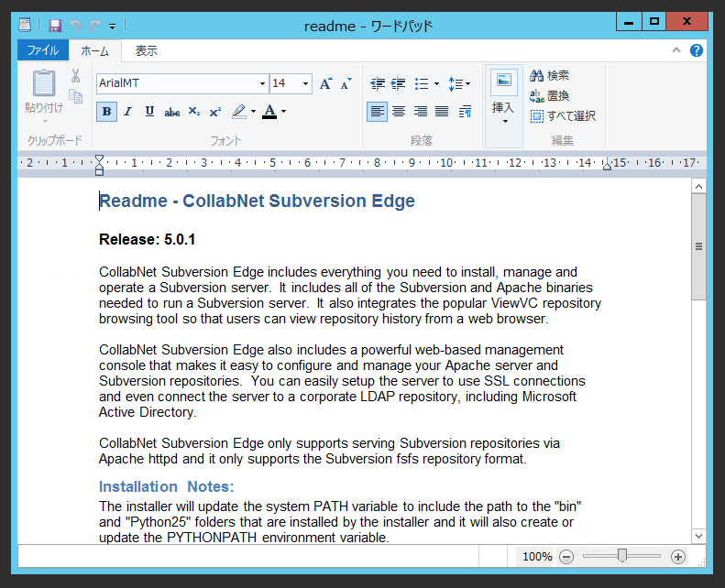Click the Shrink Font small A icon
The image size is (725, 588).
tap(346, 83)
